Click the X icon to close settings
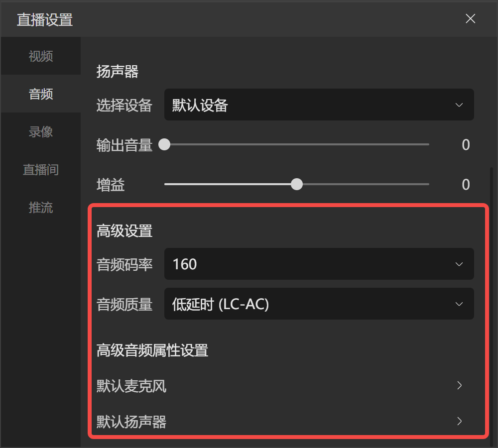 tap(470, 18)
